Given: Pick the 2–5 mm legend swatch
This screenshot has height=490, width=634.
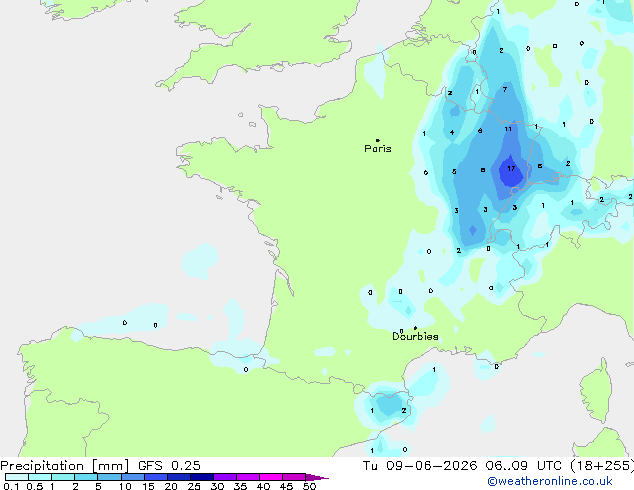Looking at the screenshot, I should (86, 477).
